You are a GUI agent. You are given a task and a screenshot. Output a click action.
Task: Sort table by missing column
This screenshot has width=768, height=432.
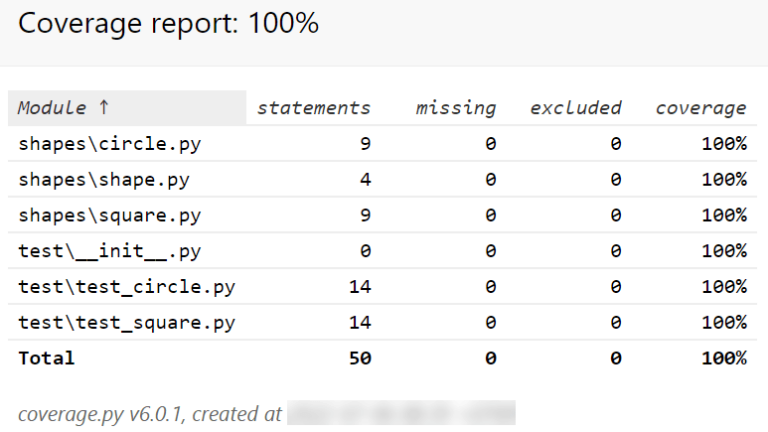pyautogui.click(x=455, y=108)
